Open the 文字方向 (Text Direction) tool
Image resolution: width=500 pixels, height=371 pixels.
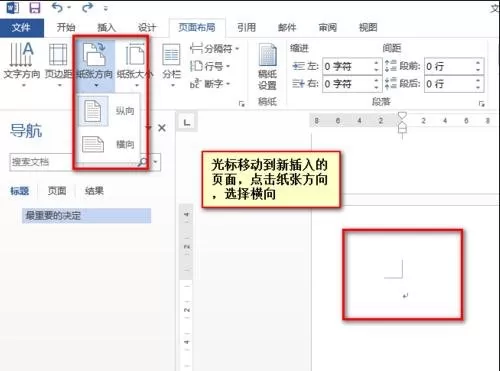point(22,64)
